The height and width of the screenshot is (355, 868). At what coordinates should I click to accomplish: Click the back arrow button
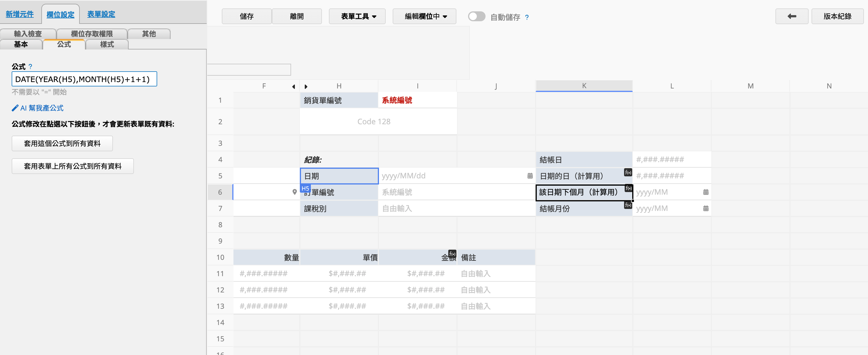pos(791,16)
